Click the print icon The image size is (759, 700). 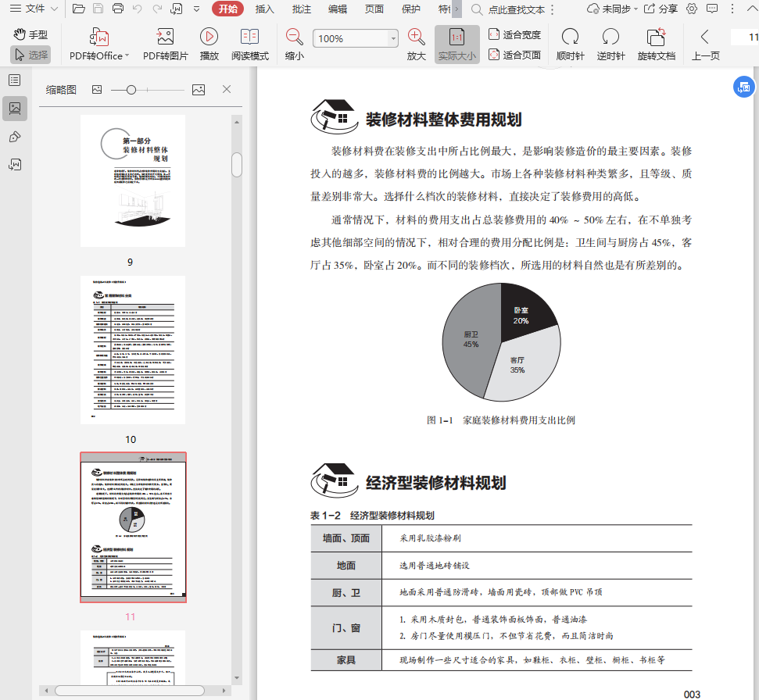click(x=117, y=9)
